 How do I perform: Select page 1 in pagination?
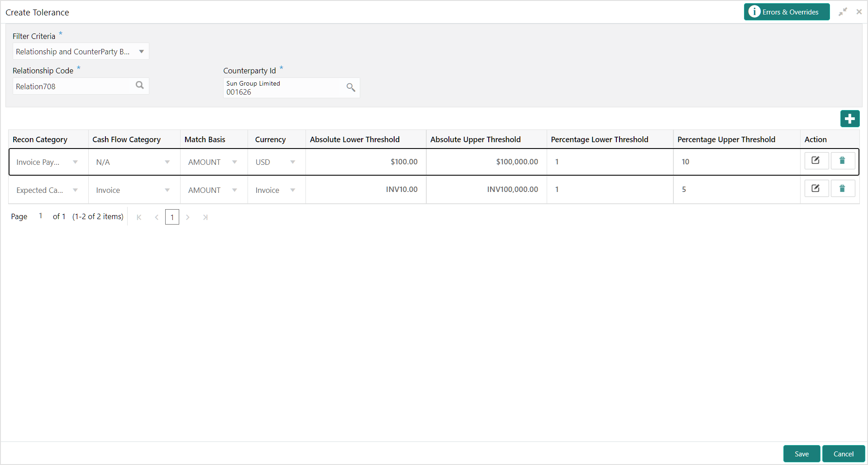click(172, 217)
